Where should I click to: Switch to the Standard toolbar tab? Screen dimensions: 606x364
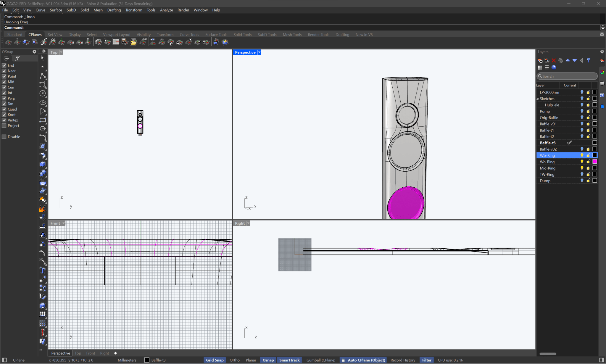click(x=14, y=35)
